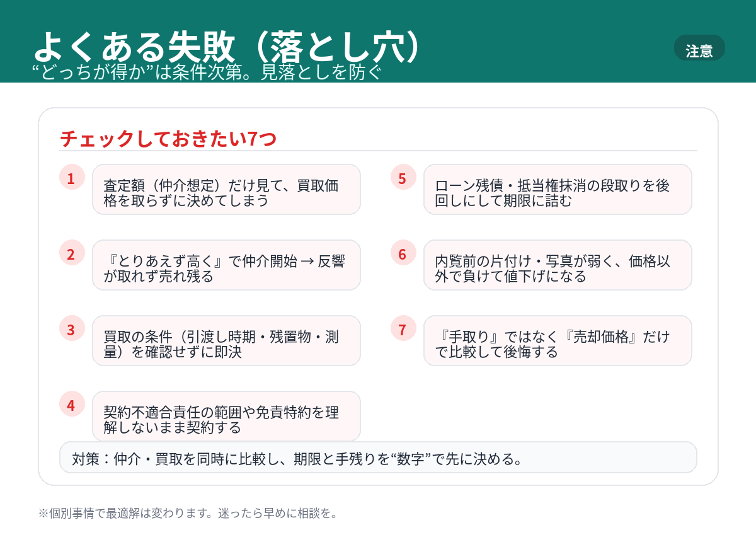Screen dimensions: 756x542
Task: Click the red number 1 badge
Action: pos(72,178)
